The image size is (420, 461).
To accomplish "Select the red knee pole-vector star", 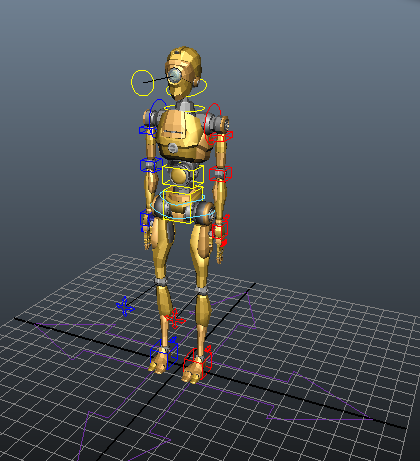I will click(175, 319).
